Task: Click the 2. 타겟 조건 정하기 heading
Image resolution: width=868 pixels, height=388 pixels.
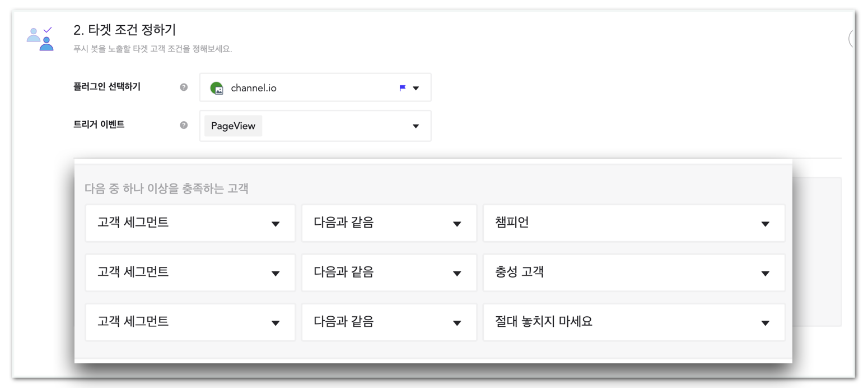Action: point(125,30)
